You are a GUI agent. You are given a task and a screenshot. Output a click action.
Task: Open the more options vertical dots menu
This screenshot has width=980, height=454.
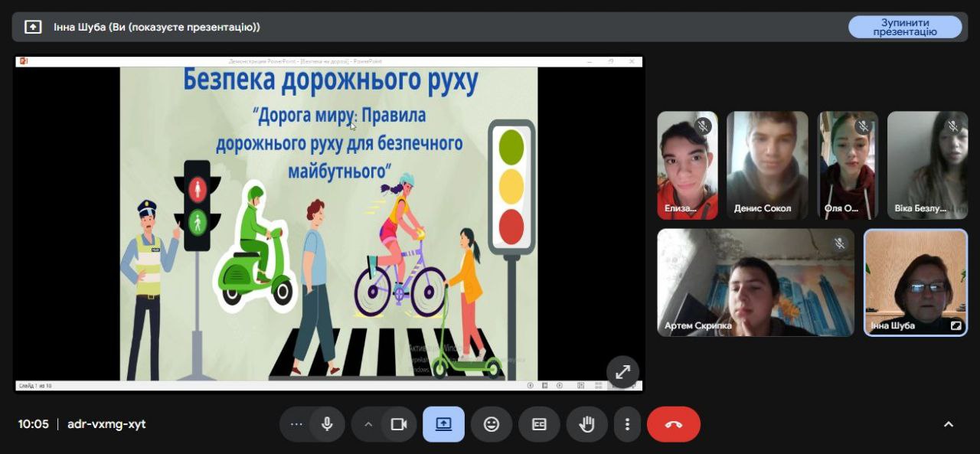627,424
